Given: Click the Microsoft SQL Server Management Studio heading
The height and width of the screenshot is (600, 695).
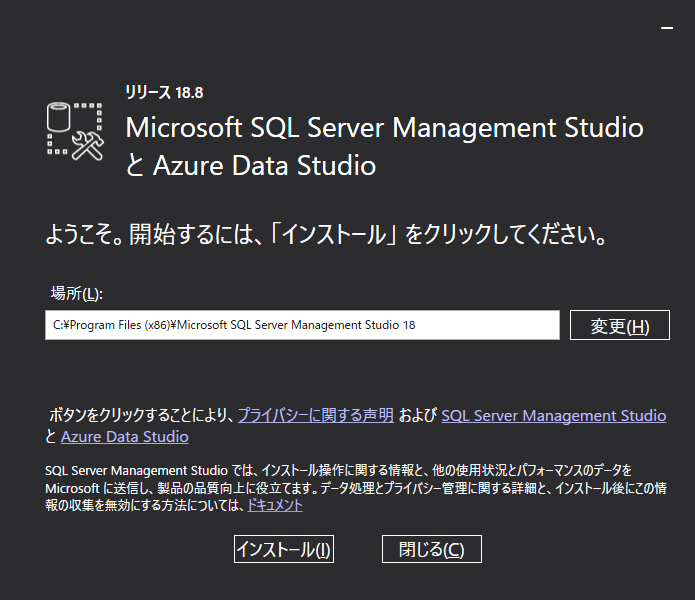Looking at the screenshot, I should 384,128.
